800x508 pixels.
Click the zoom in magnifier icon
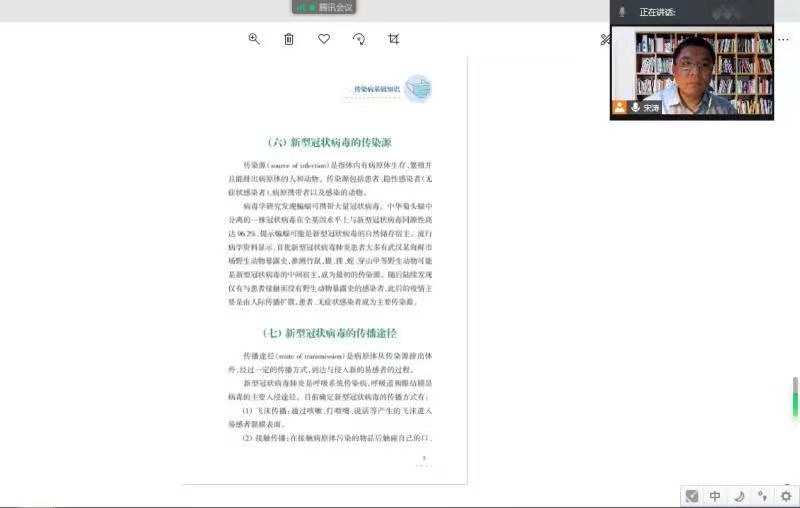pyautogui.click(x=254, y=39)
